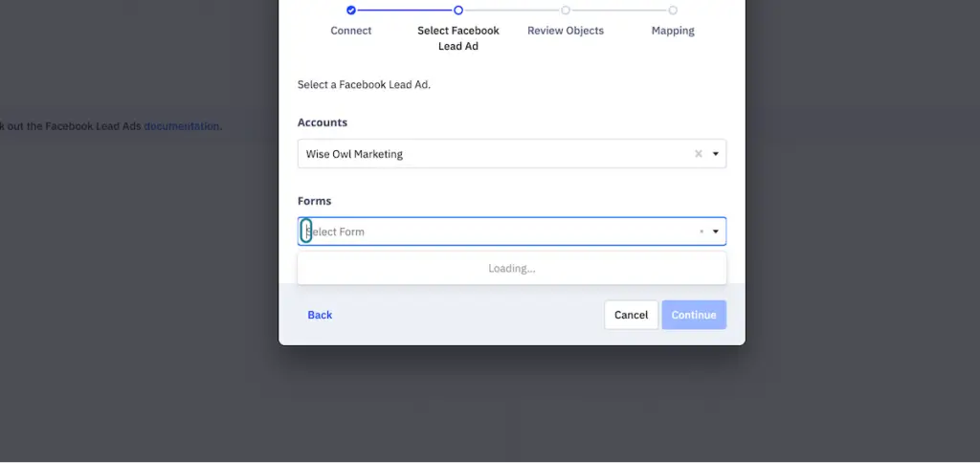Image resolution: width=980 pixels, height=463 pixels.
Task: Open the Facebook Lead Ads documentation link
Action: coord(182,126)
